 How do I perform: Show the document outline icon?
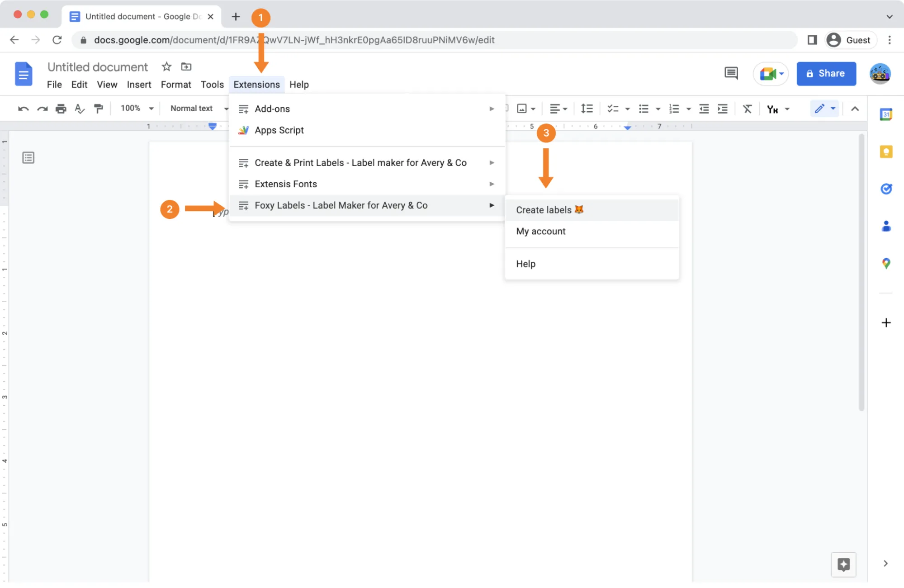(x=28, y=158)
